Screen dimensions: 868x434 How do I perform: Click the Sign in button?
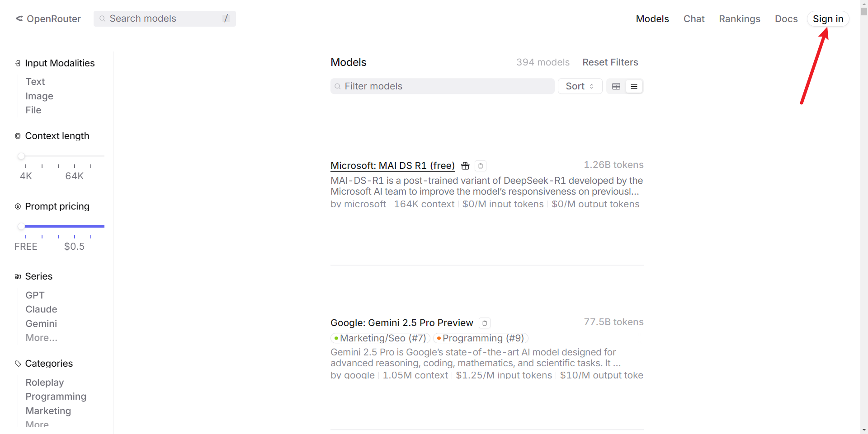(828, 19)
